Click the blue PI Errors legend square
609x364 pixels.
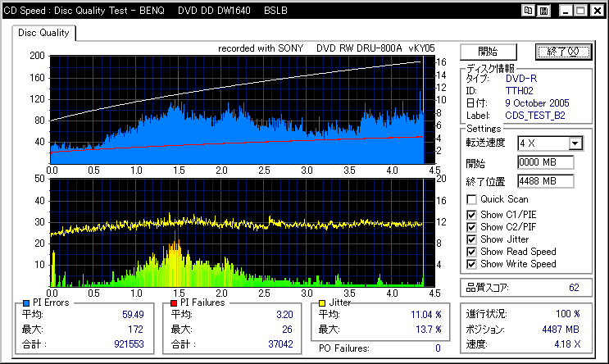pyautogui.click(x=26, y=303)
